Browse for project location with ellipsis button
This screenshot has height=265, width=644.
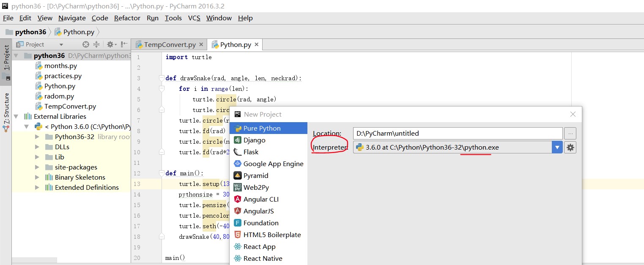click(570, 133)
